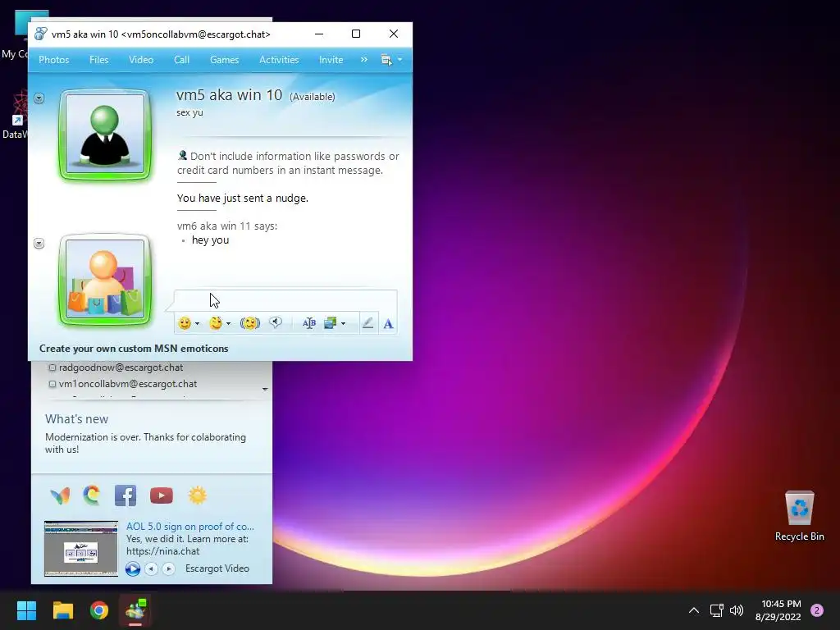Send a nudge with the nudge icon
Image resolution: width=840 pixels, height=630 pixels.
249,323
